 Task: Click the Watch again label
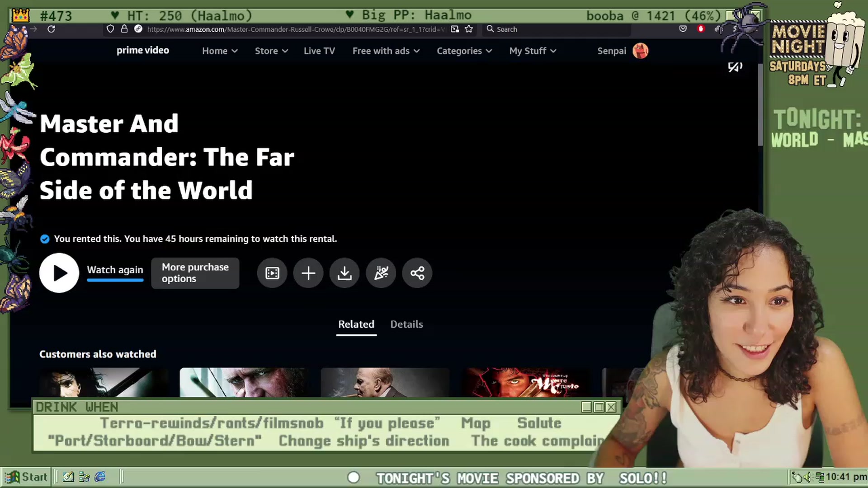point(115,270)
